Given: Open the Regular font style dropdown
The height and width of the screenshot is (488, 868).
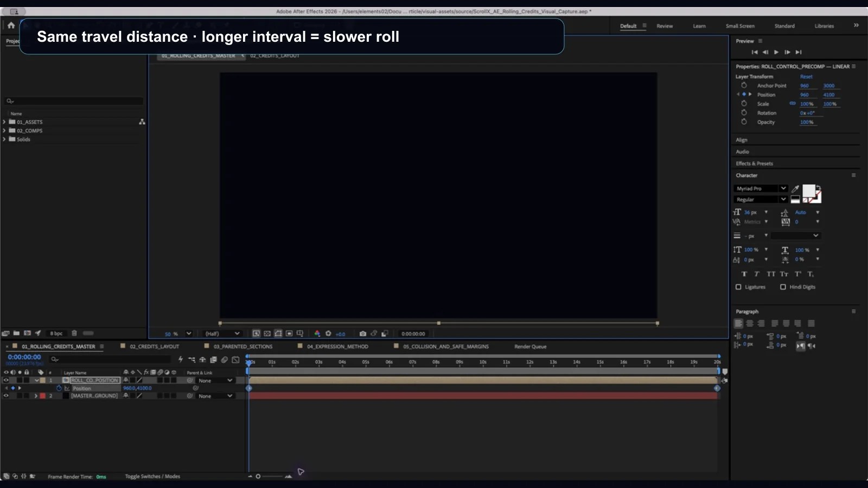Looking at the screenshot, I should (761, 200).
